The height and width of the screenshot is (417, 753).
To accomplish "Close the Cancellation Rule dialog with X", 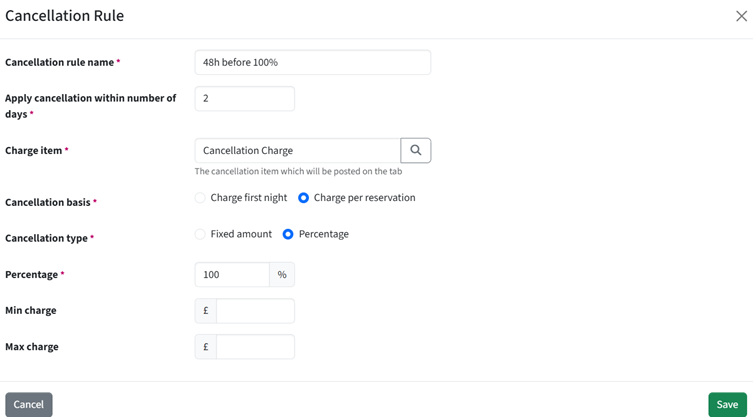I will click(741, 16).
